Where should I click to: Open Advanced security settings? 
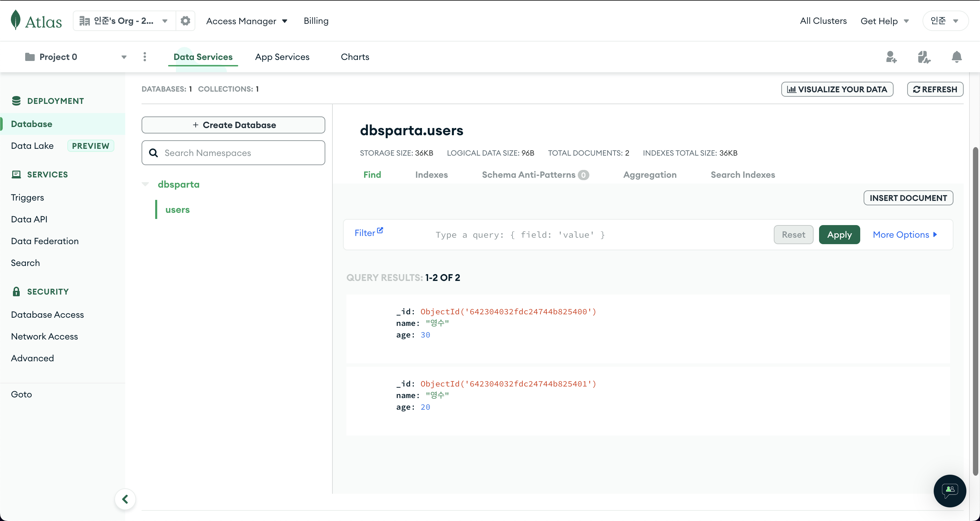tap(32, 358)
